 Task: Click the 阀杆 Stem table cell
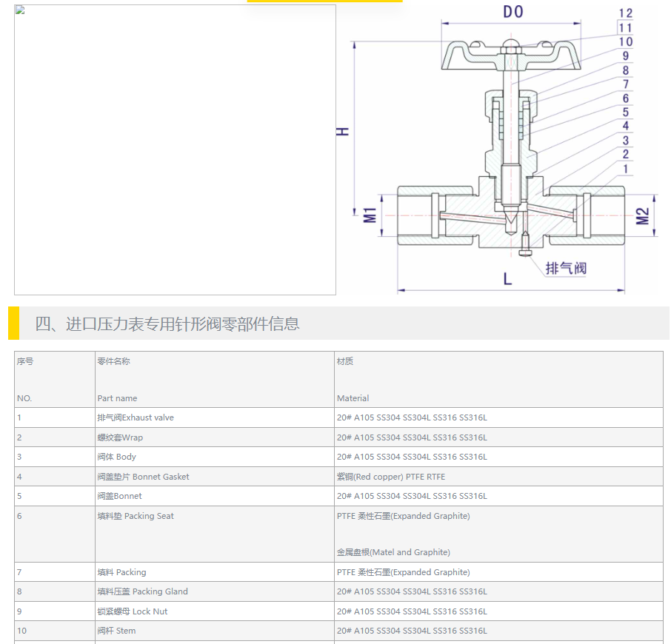point(116,631)
